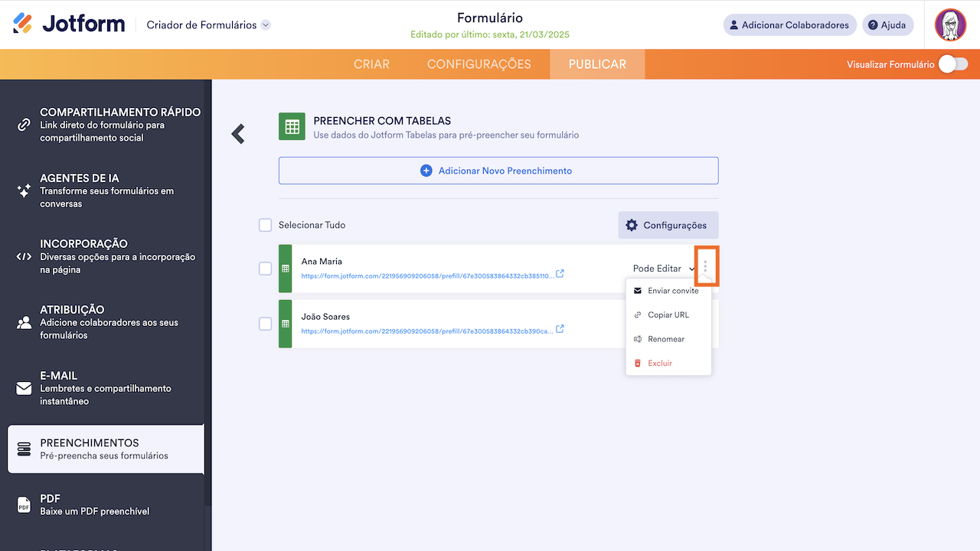The image size is (980, 551).
Task: Select the João Soares row checkbox
Action: point(266,324)
